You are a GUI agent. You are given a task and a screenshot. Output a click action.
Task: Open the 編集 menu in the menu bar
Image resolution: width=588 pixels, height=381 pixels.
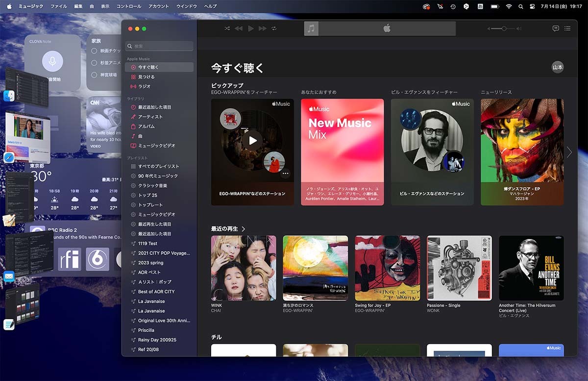click(x=78, y=6)
